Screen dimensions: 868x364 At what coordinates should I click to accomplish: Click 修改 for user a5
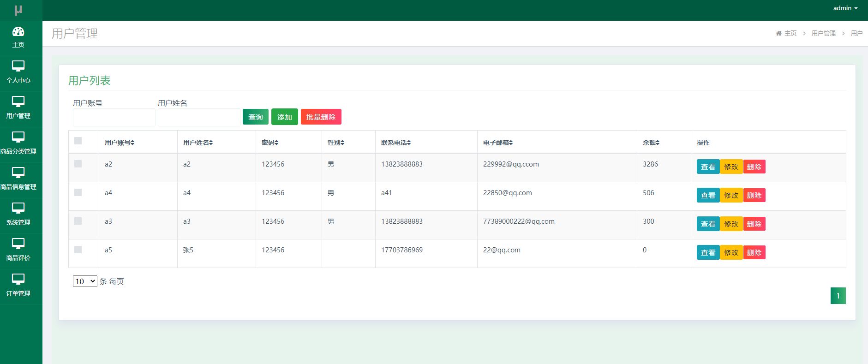click(731, 252)
